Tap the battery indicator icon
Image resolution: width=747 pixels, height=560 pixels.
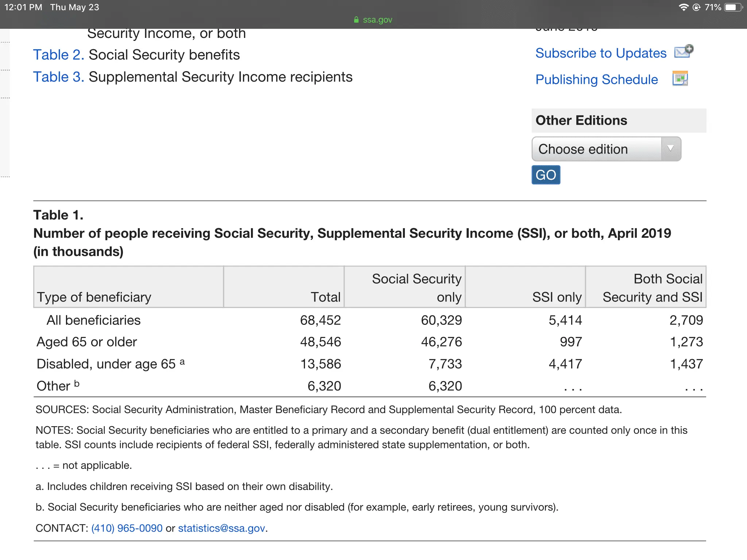pyautogui.click(x=733, y=8)
